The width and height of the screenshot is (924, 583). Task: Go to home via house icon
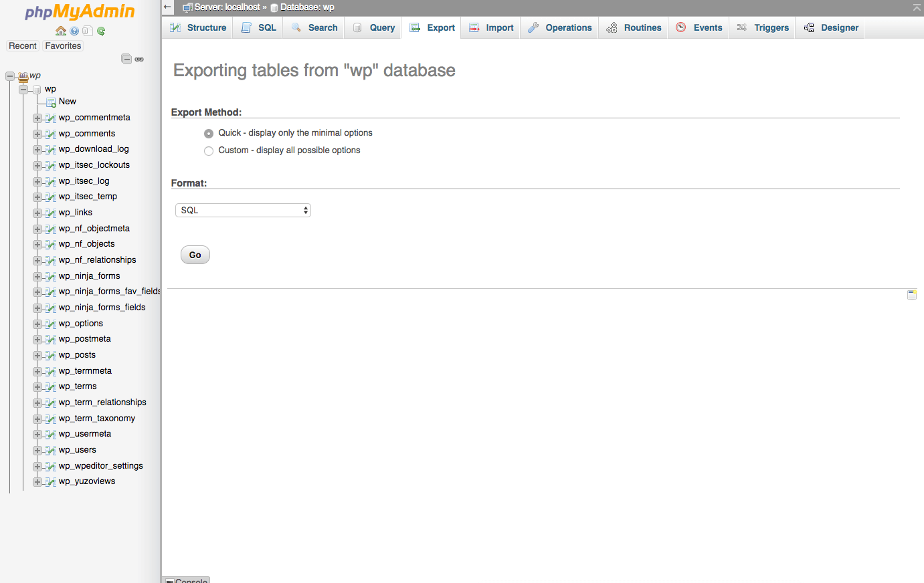(61, 31)
